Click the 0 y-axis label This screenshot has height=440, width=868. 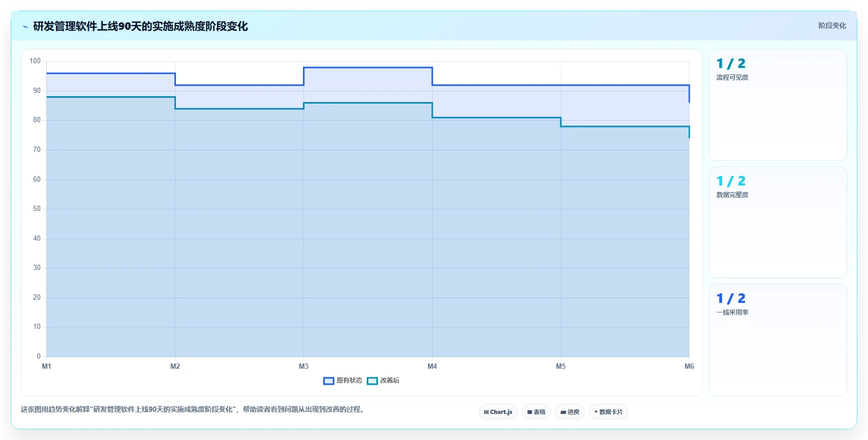pos(38,356)
